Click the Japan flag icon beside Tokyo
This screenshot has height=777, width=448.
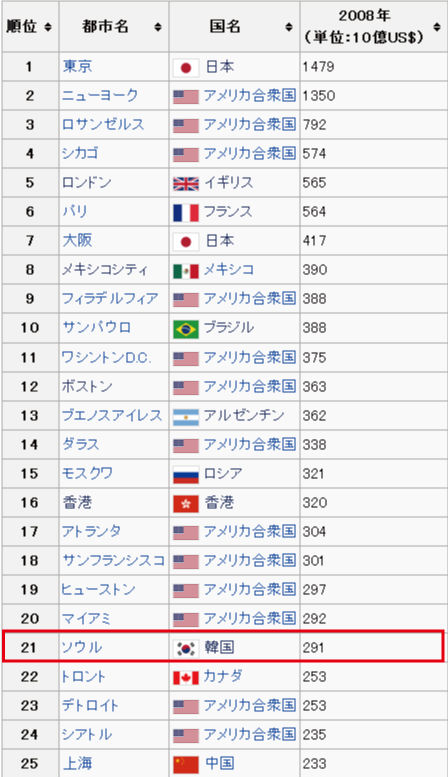tap(186, 68)
